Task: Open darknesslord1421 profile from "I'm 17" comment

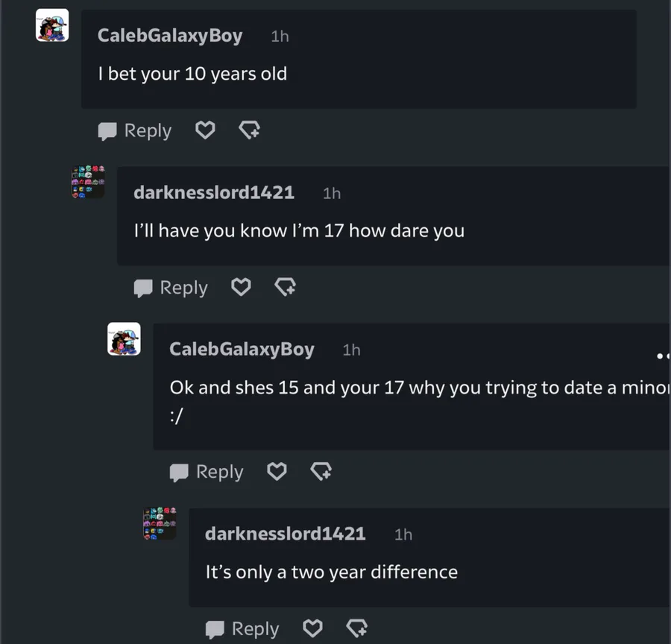Action: tap(213, 193)
